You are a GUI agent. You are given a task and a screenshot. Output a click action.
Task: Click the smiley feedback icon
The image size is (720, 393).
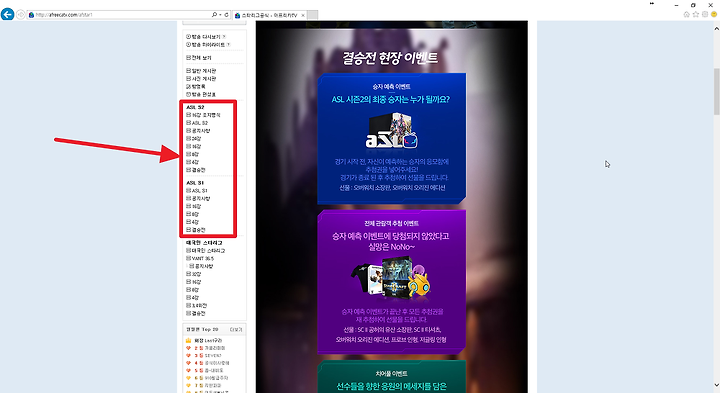(714, 15)
